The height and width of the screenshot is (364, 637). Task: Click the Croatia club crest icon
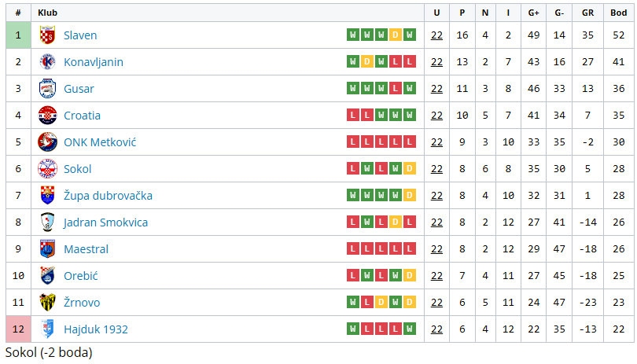click(47, 116)
